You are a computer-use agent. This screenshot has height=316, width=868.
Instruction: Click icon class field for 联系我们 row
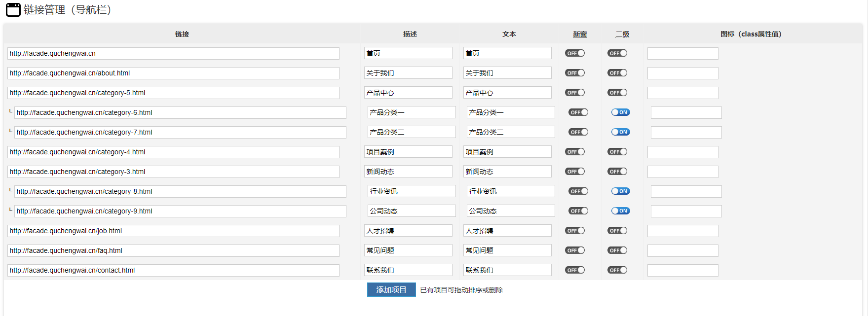tap(683, 270)
